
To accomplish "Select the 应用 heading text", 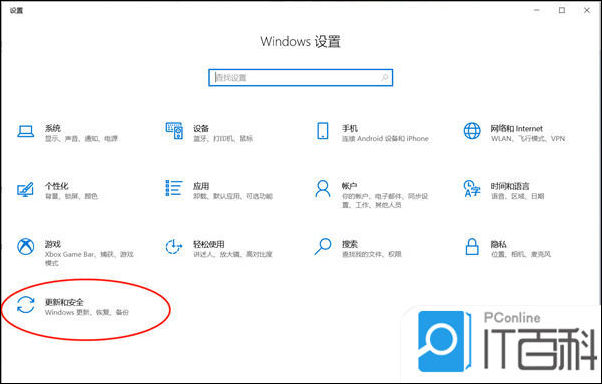I will [201, 186].
